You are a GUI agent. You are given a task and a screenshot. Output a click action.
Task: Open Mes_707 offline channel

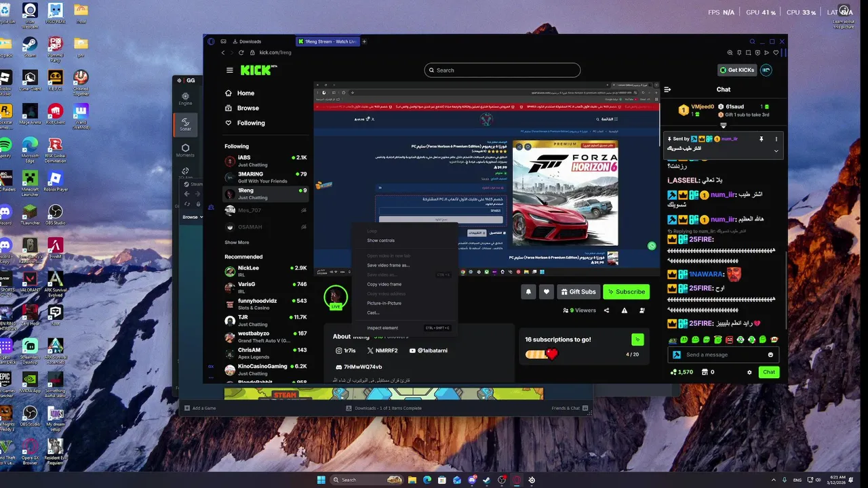pyautogui.click(x=267, y=211)
